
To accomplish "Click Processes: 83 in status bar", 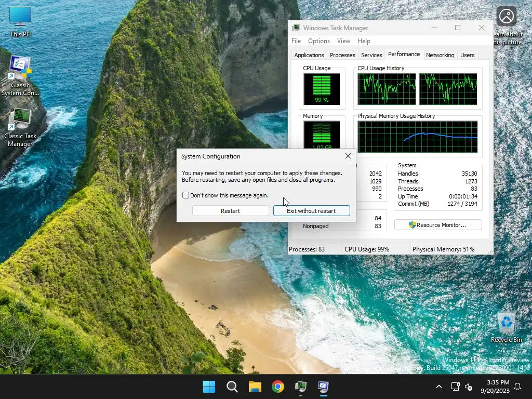I will pos(307,249).
